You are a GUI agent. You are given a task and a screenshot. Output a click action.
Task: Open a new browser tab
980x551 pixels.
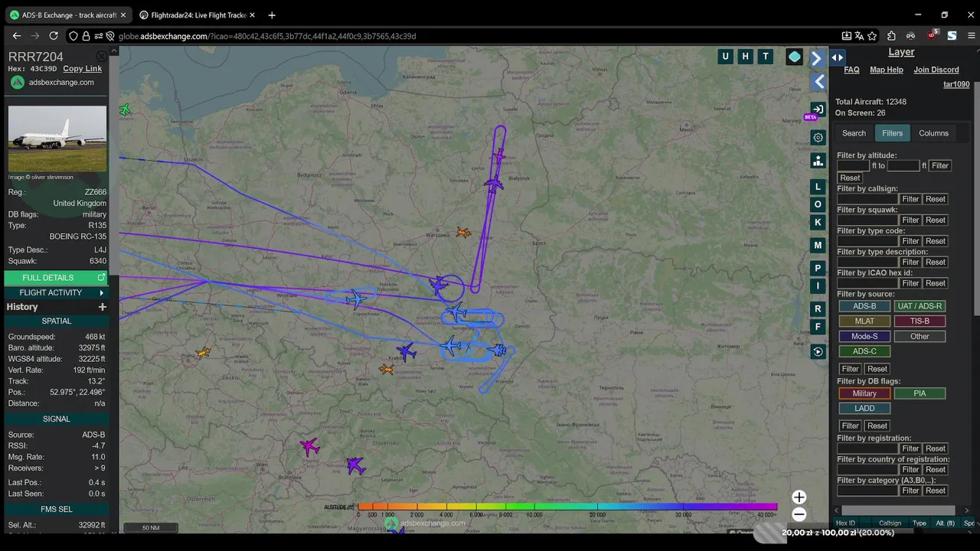[272, 15]
